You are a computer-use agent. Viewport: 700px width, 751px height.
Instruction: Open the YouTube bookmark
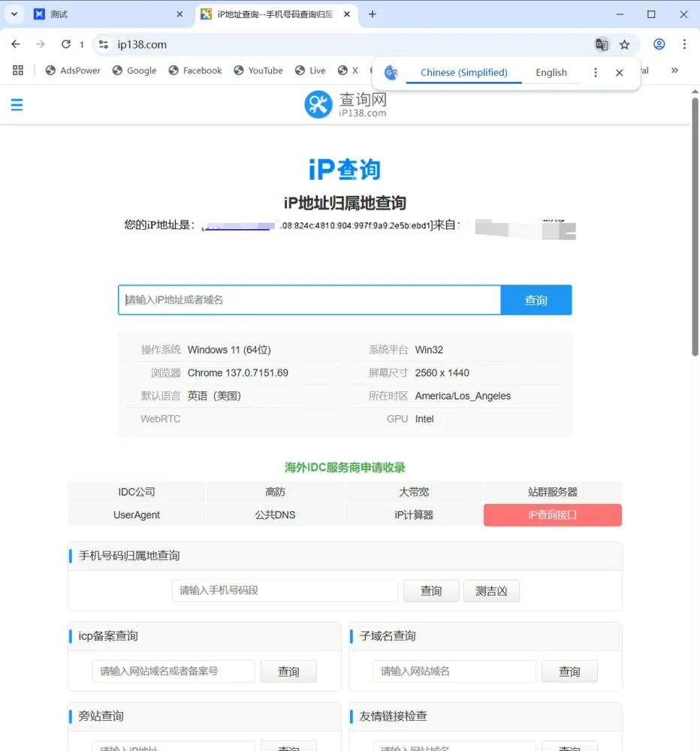click(258, 71)
